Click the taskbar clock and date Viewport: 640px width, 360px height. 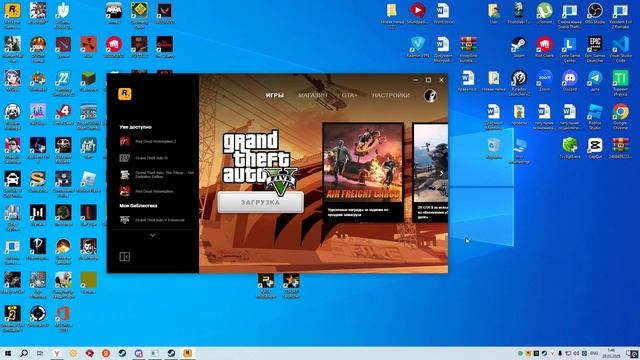[x=611, y=353]
